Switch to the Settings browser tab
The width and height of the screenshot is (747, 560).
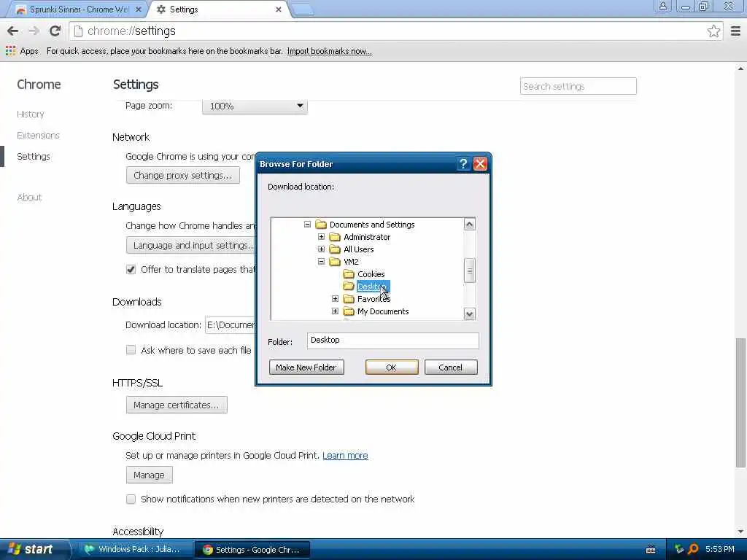point(220,9)
